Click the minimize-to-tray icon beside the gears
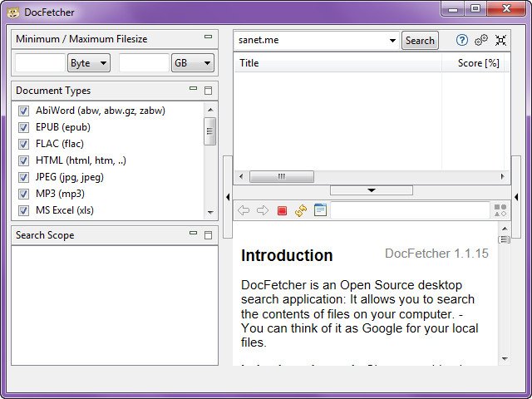The height and width of the screenshot is (399, 532). tap(500, 41)
